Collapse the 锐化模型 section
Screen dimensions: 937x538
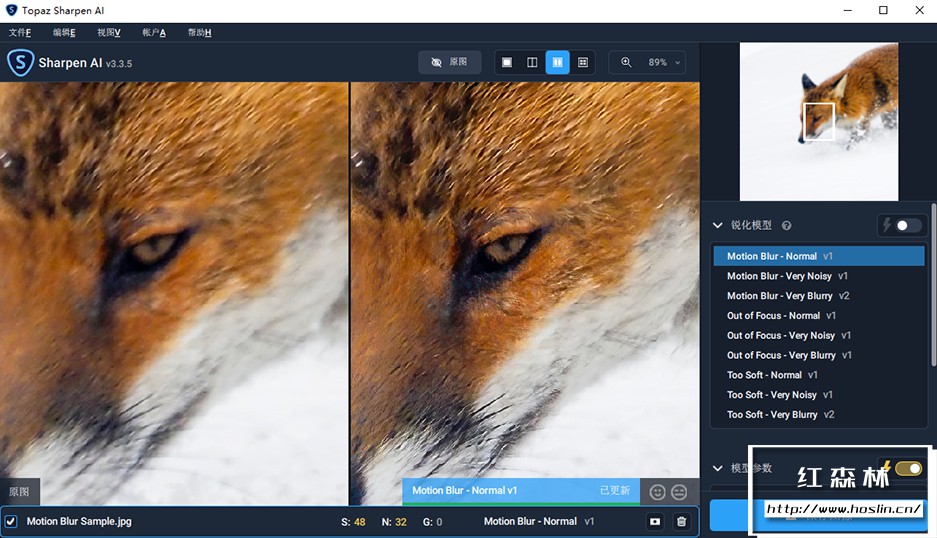[718, 226]
